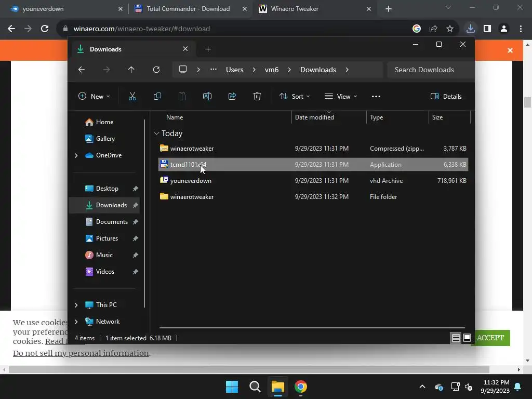Click the Users breadcrumb segment

click(235, 70)
